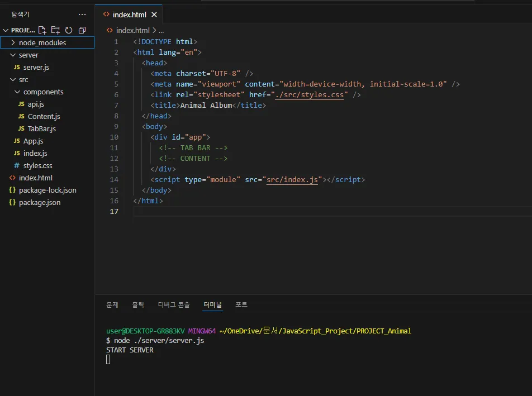
Task: Collapse the PROJE... root section
Action: pyautogui.click(x=6, y=30)
